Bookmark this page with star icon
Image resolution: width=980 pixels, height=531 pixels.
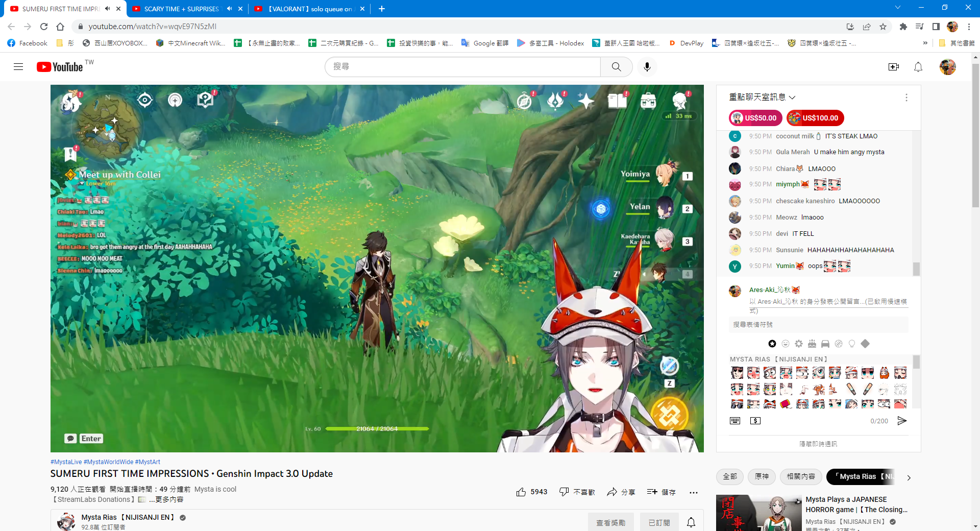(x=883, y=27)
